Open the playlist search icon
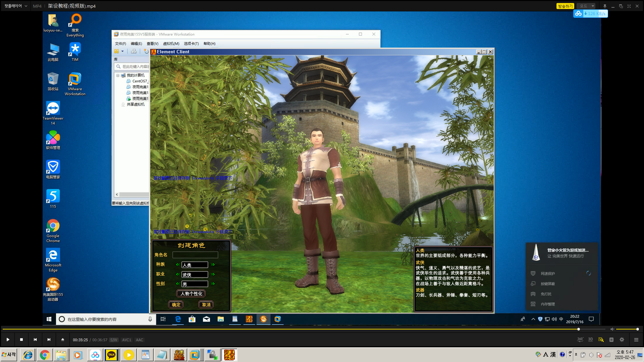Image resolution: width=644 pixels, height=362 pixels. [x=601, y=340]
